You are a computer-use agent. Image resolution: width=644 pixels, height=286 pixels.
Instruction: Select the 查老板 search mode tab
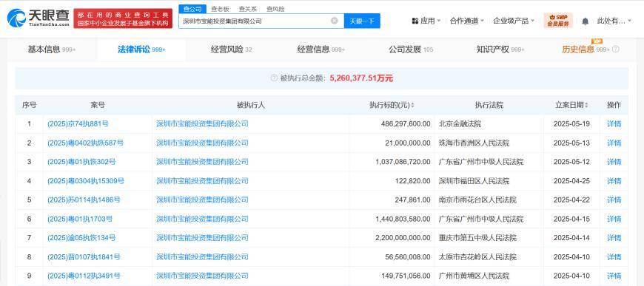pyautogui.click(x=220, y=9)
